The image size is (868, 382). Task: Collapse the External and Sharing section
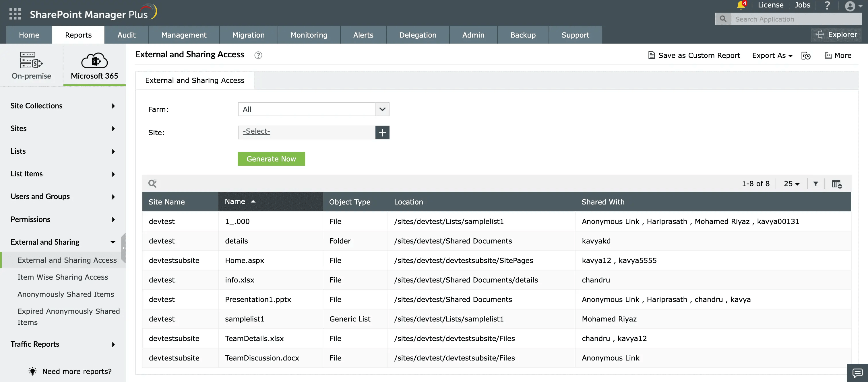click(x=63, y=242)
